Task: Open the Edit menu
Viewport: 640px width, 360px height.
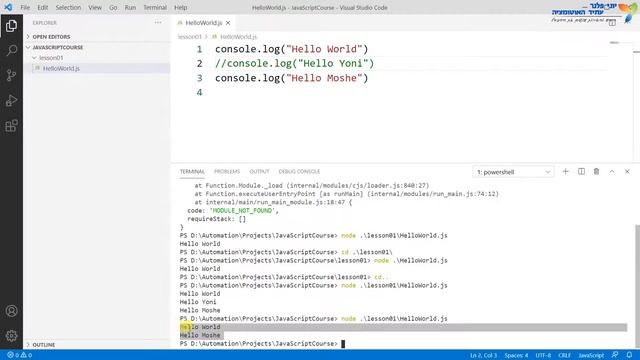Action: pyautogui.click(x=42, y=7)
